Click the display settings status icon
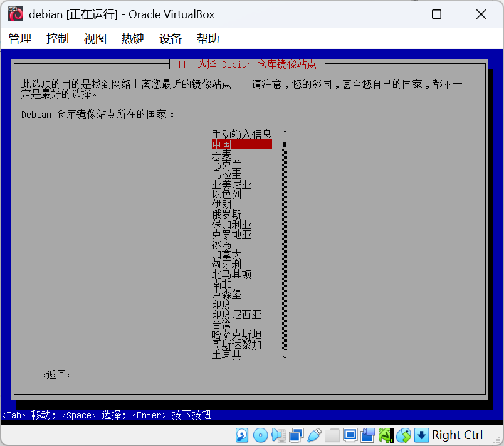Viewport: 504px width, 446px height. tap(350, 435)
